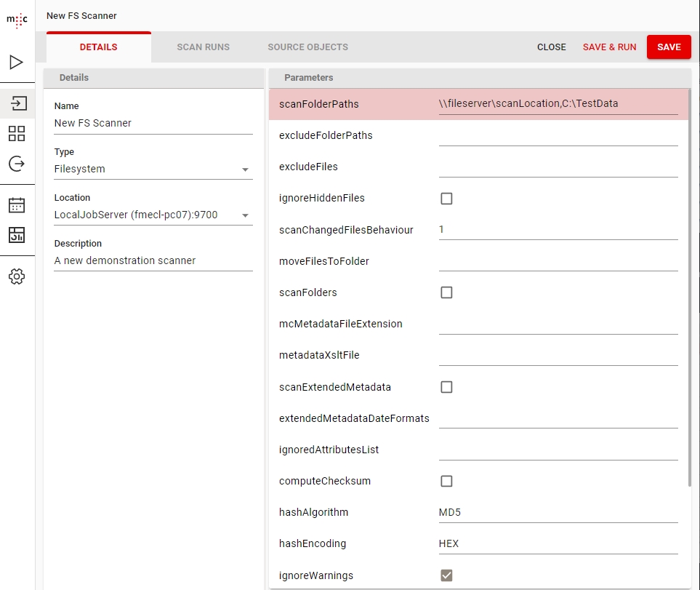Open the calendar schedule sidebar icon
This screenshot has height=590, width=700.
[17, 205]
